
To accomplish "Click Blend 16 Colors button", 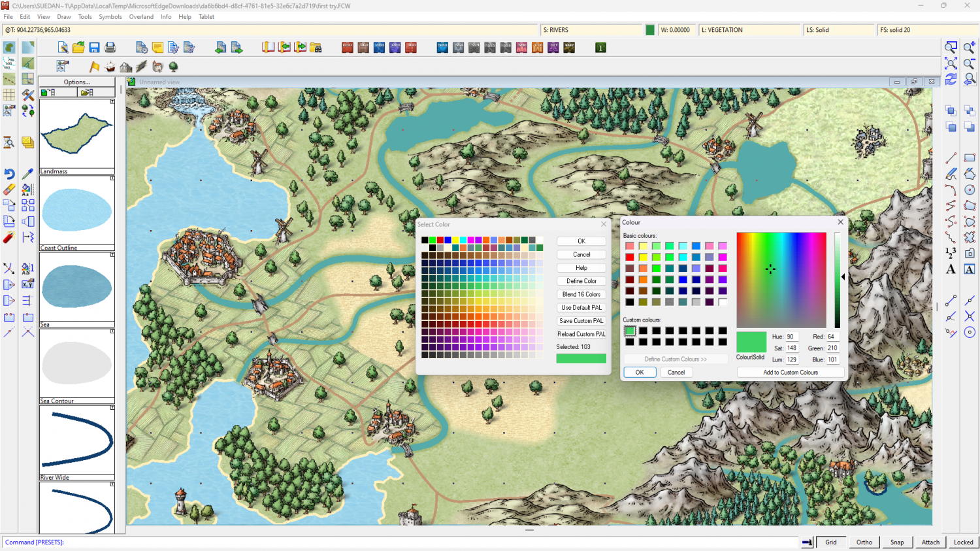I will click(x=581, y=294).
